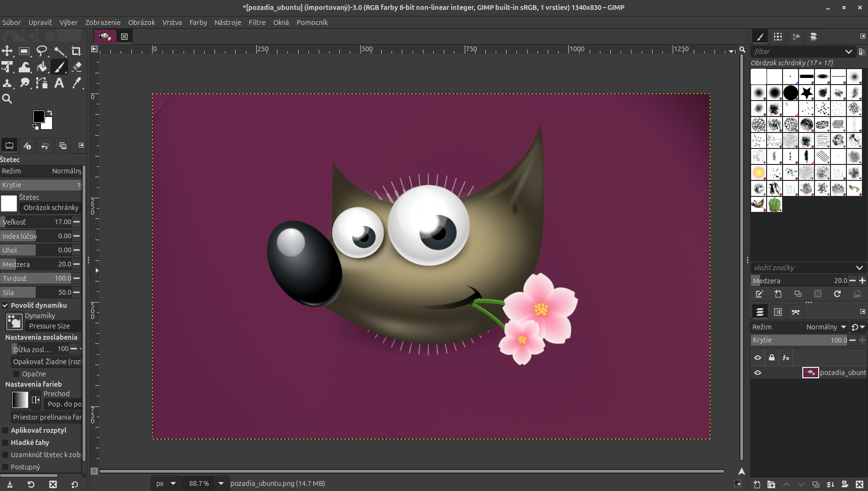Select the Move tool
868x491 pixels.
point(7,51)
